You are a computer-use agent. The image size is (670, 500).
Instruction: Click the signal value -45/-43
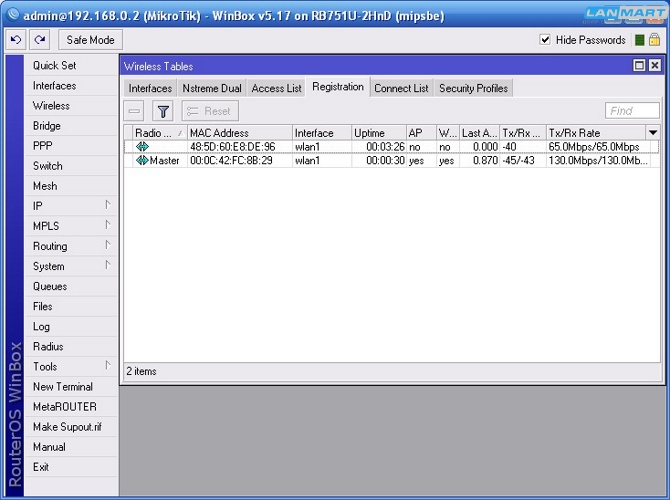point(519,161)
